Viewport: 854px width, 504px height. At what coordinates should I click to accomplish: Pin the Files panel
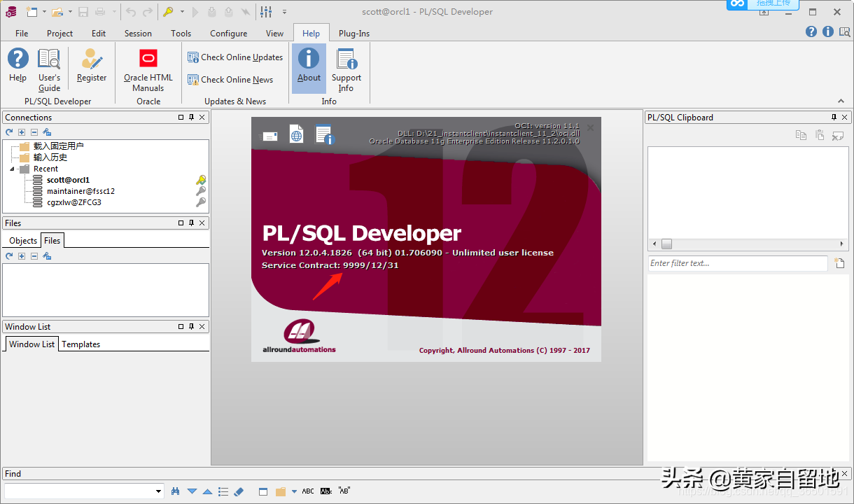point(192,223)
